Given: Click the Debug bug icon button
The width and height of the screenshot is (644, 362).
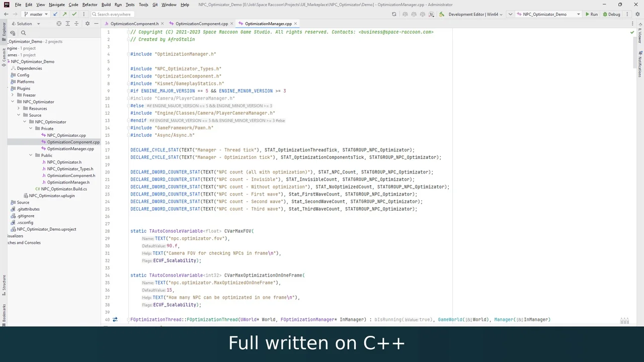Looking at the screenshot, I should pos(611,14).
